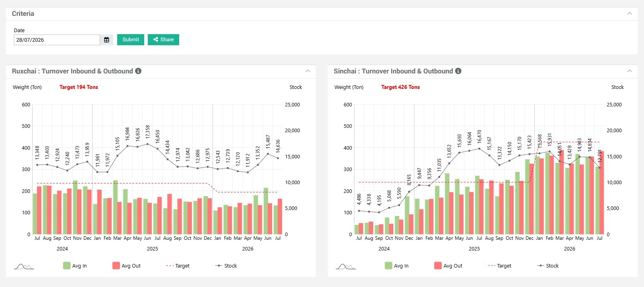Toggle Avg In series in Sinchai legend
This screenshot has width=644, height=287.
pyautogui.click(x=397, y=266)
